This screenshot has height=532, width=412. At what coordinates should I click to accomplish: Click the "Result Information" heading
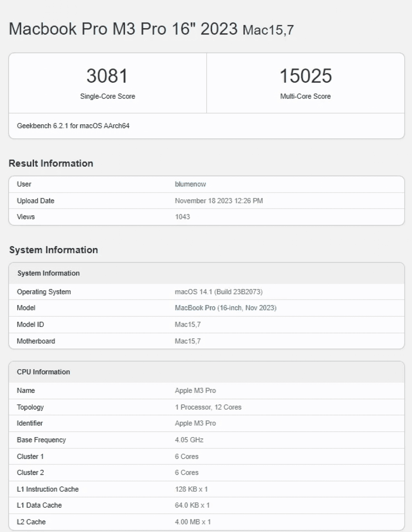pos(51,163)
